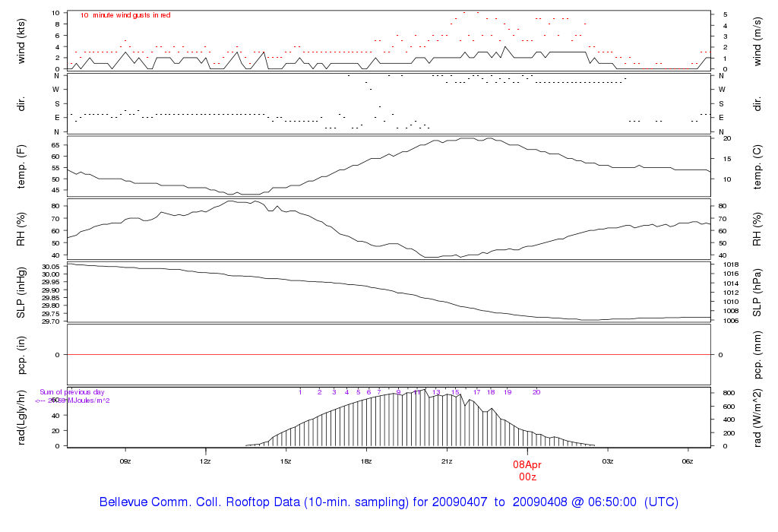
Task: Select the 'rad(Lgly/hr)' axis label
Action: click(21, 417)
